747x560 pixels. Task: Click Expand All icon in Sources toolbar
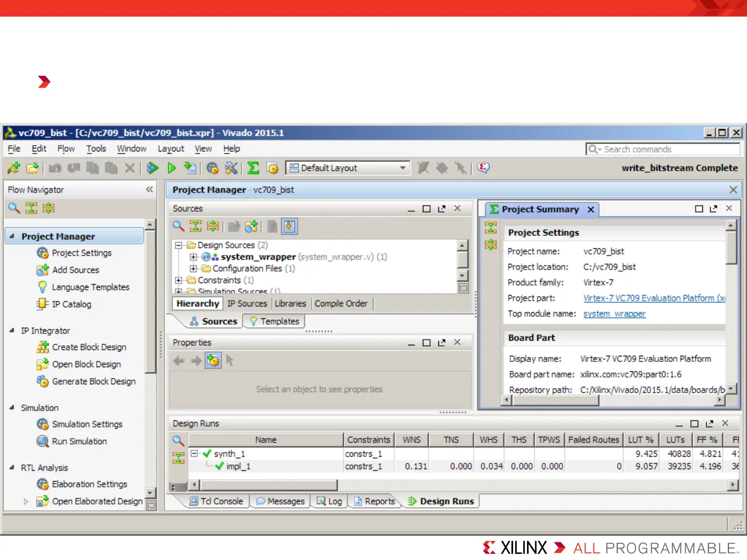213,226
